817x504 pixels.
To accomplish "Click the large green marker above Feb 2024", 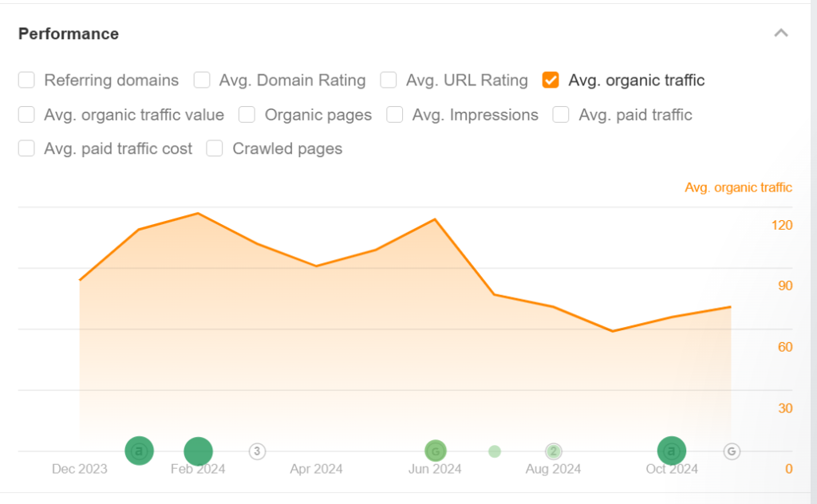I will pyautogui.click(x=198, y=451).
